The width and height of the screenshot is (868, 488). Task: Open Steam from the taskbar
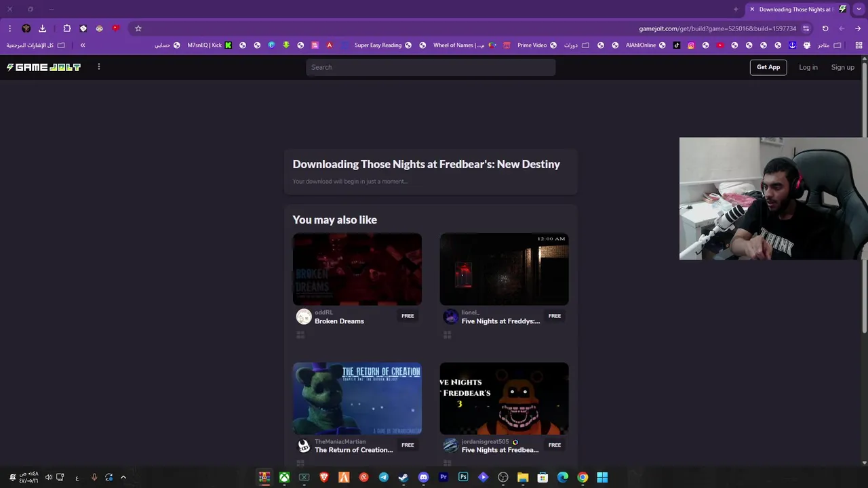(x=403, y=477)
